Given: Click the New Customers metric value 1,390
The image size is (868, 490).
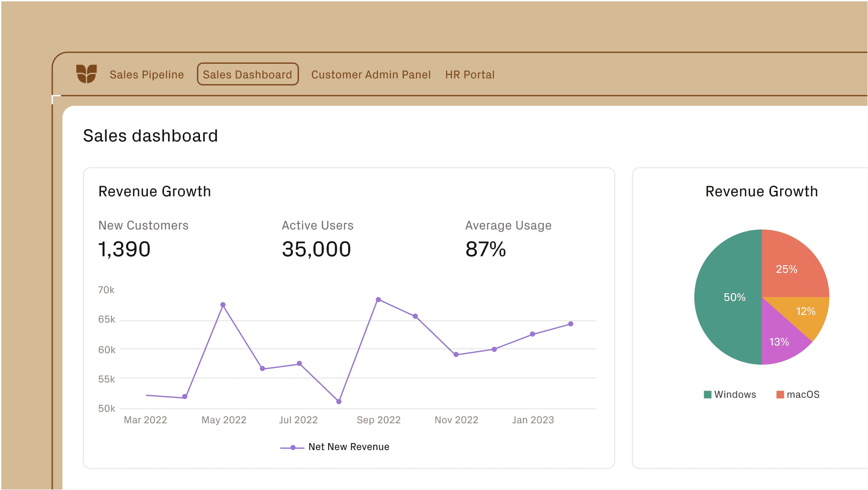Looking at the screenshot, I should [124, 249].
